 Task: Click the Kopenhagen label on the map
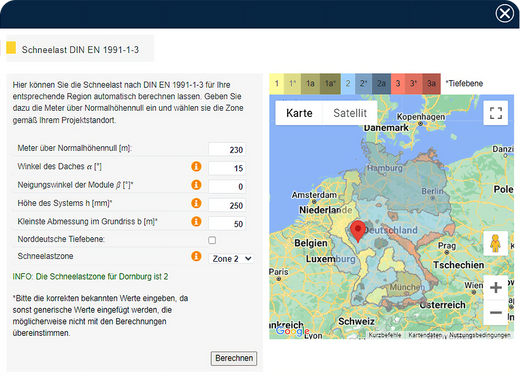point(421,117)
